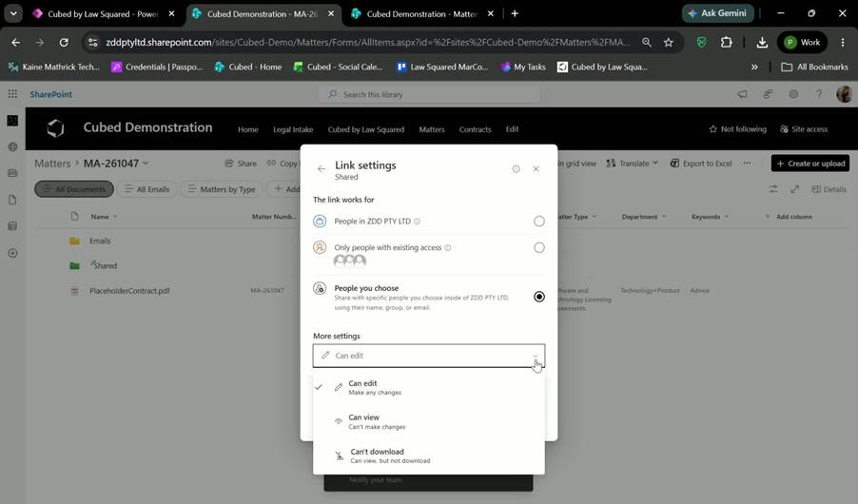This screenshot has height=504, width=858.
Task: Open the Contracts navigation link
Action: coord(475,129)
